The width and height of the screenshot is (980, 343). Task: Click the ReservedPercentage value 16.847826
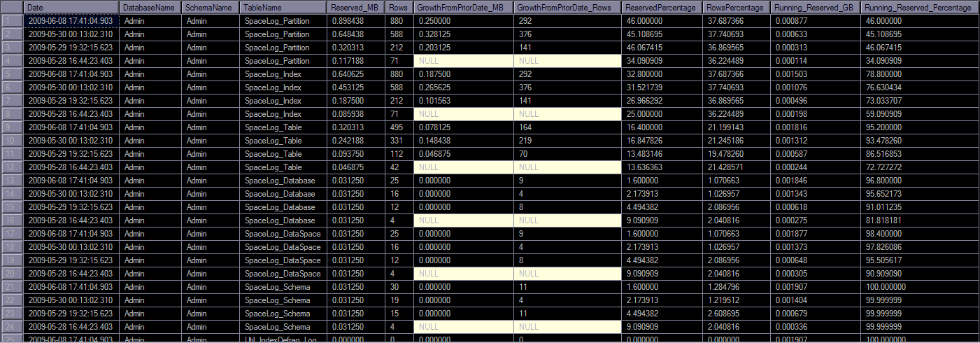pos(662,141)
